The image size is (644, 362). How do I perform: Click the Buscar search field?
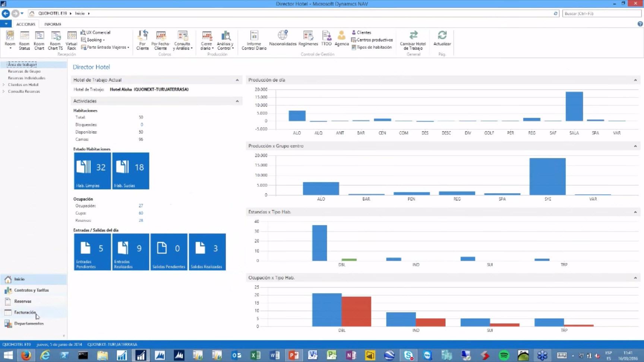(602, 13)
